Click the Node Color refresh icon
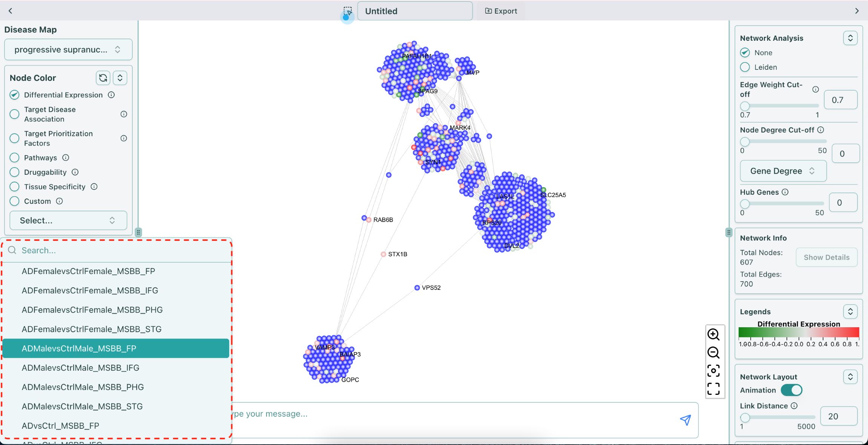The width and height of the screenshot is (868, 445). [103, 78]
